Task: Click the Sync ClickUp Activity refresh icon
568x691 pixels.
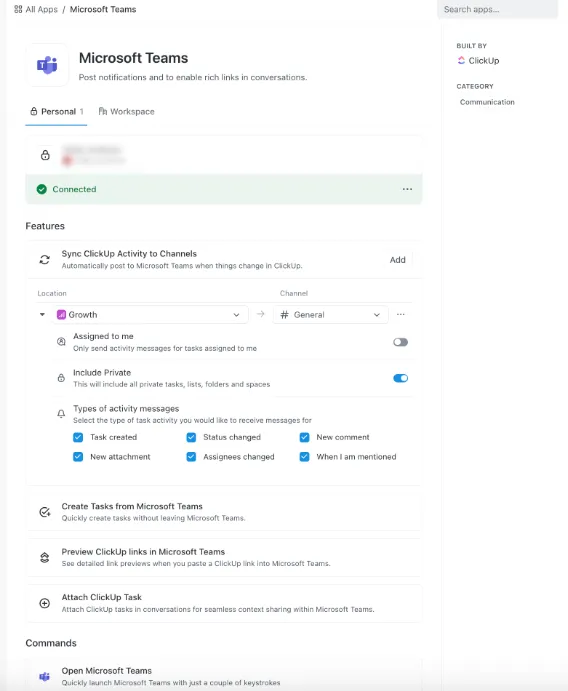Action: tap(45, 260)
